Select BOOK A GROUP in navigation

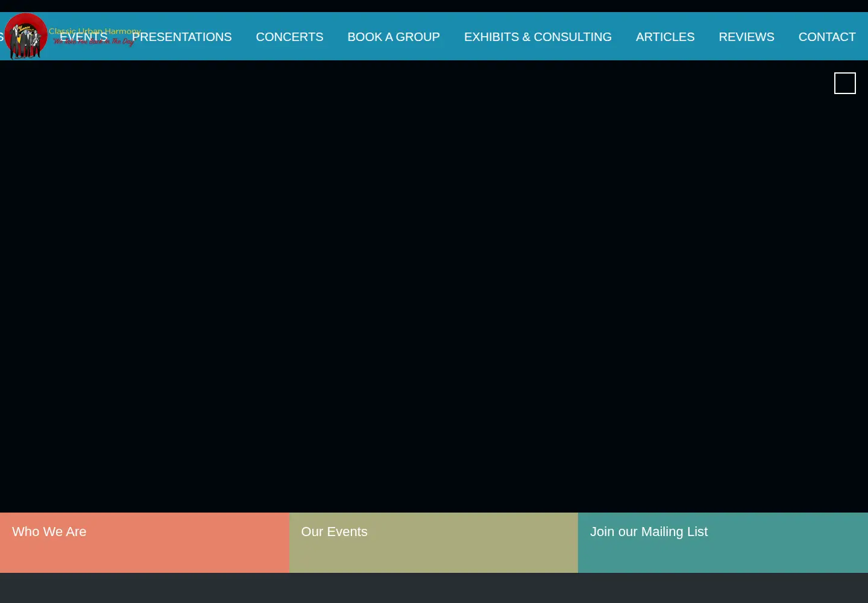click(x=394, y=37)
